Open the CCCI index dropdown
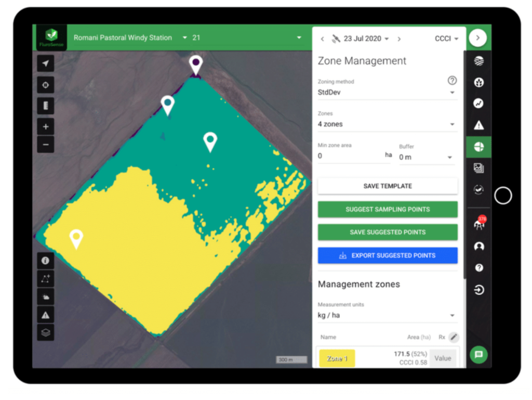 (446, 38)
